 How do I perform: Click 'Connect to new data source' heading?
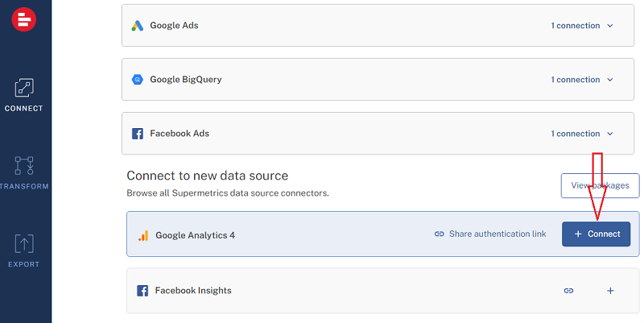pos(208,176)
